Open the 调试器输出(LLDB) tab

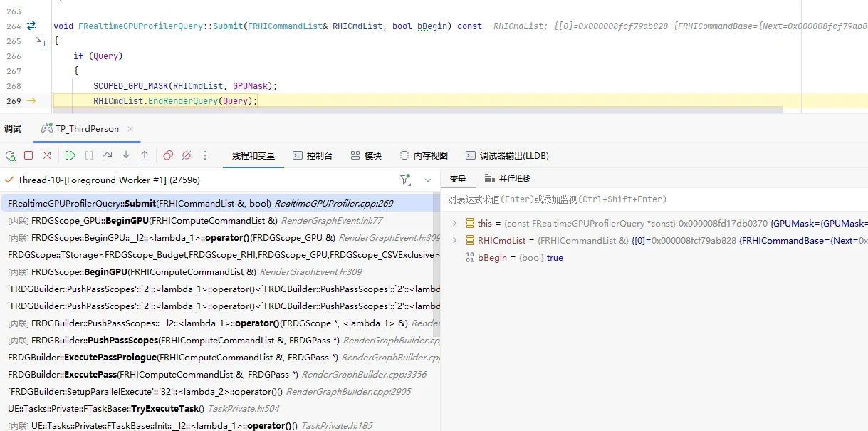click(x=507, y=155)
